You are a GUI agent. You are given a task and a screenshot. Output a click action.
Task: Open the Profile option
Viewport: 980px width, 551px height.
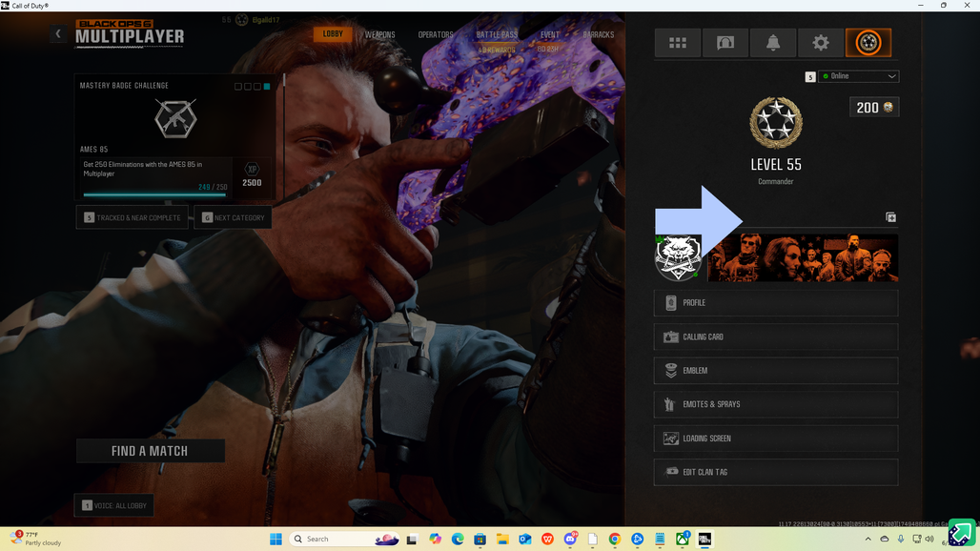(776, 303)
